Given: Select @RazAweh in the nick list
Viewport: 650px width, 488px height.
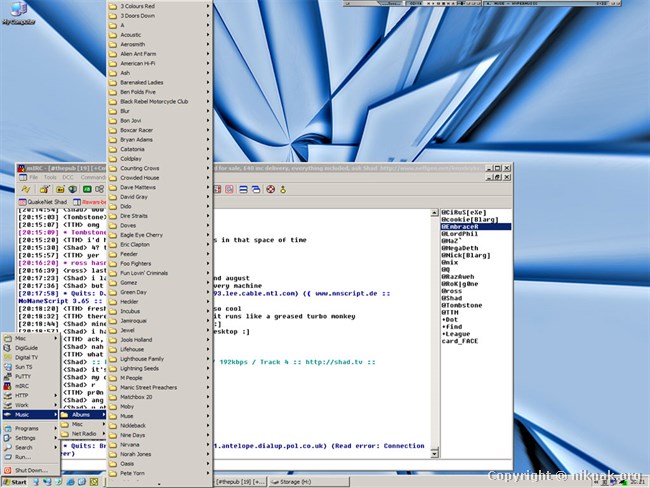Looking at the screenshot, I should pyautogui.click(x=476, y=277).
